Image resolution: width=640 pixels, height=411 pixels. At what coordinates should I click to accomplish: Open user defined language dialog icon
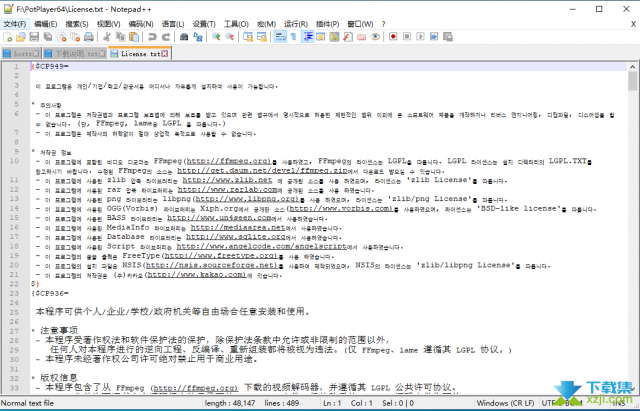[x=321, y=37]
